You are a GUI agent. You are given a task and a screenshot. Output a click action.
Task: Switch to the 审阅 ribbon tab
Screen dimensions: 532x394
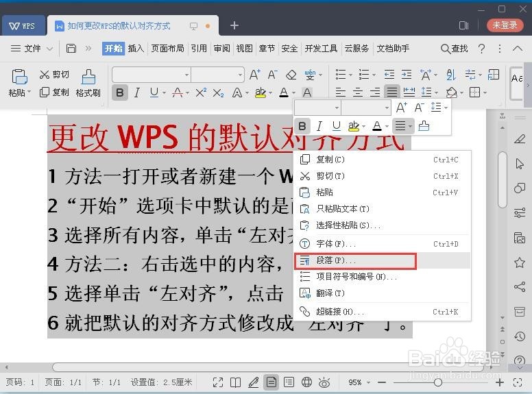click(222, 49)
